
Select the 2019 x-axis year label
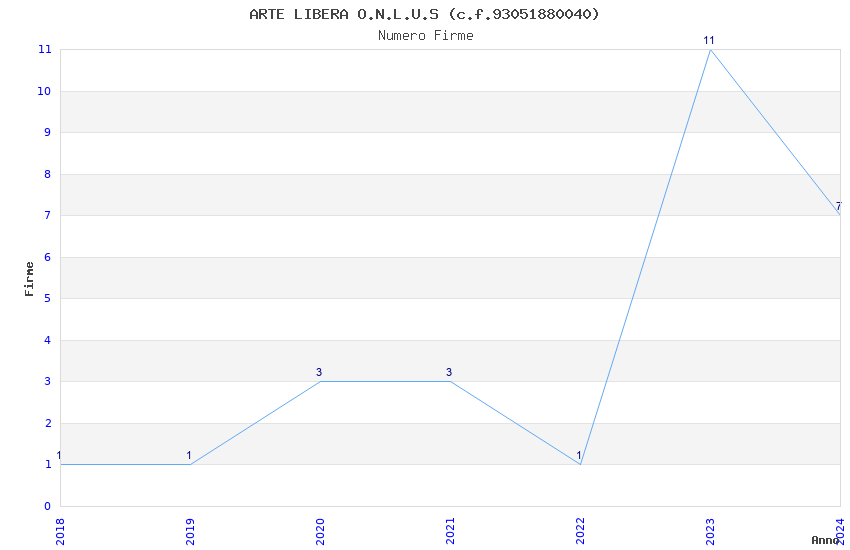click(x=190, y=532)
